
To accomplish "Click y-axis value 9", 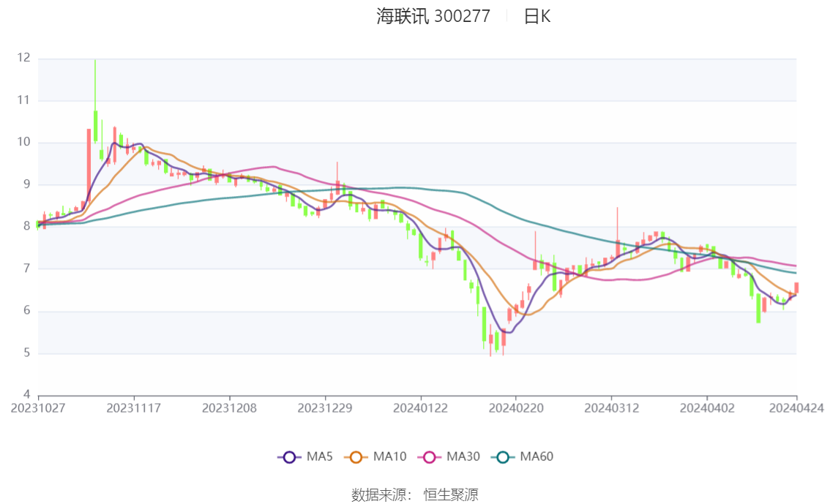I will [27, 184].
